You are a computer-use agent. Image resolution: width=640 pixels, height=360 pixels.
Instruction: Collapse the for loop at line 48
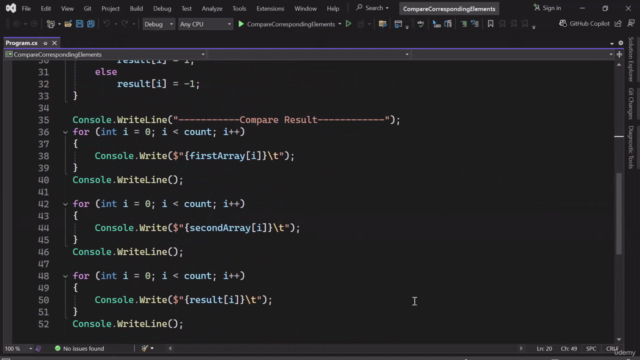65,276
